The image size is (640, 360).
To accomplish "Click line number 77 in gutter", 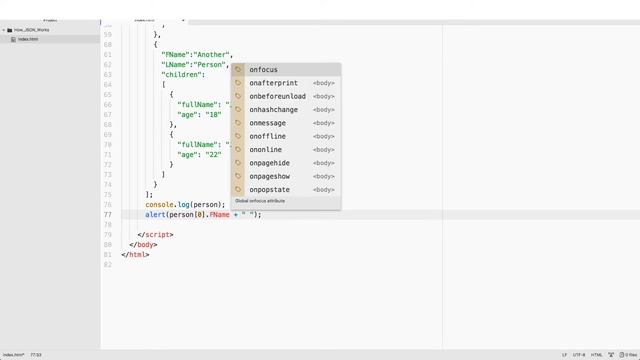I will 107,215.
